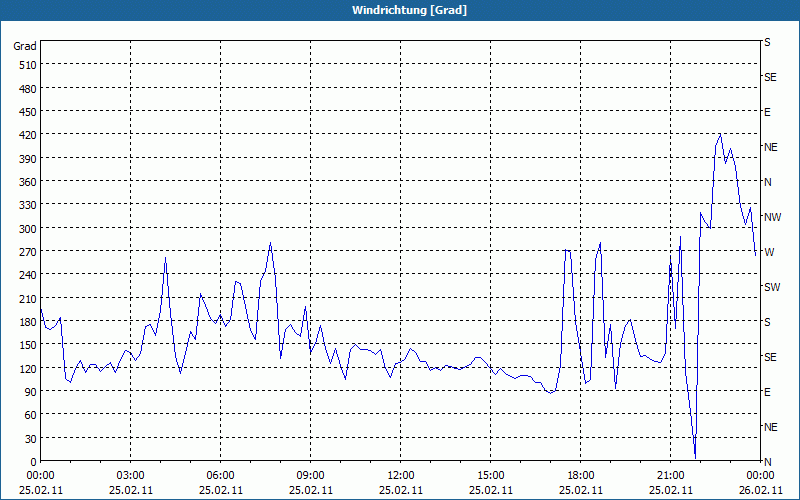Click the W compass label on right axis

769,252
